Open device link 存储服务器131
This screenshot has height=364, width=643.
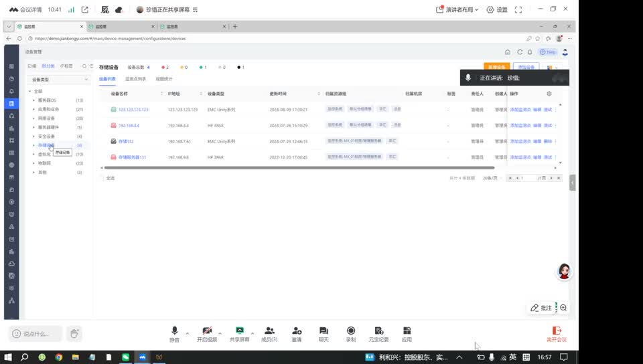coord(132,157)
